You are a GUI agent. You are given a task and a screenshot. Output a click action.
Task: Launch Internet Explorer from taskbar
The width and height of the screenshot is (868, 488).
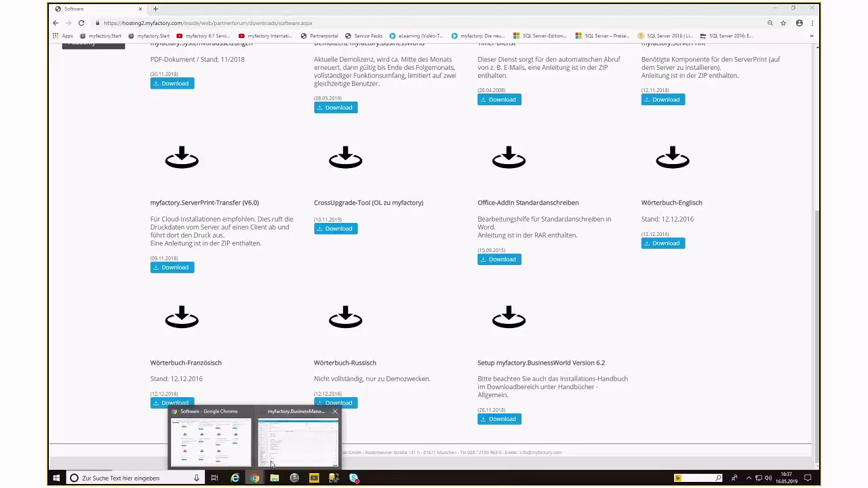point(235,478)
